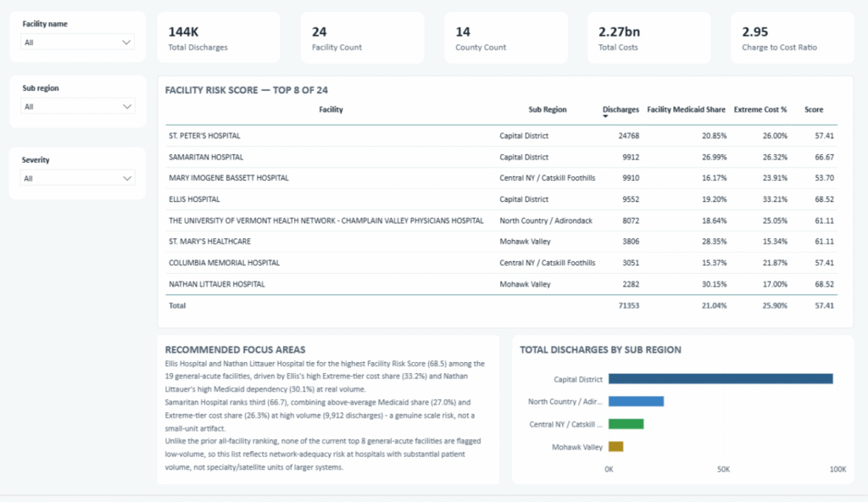Select the ST. PETER'S HOSPITAL row

[x=501, y=136]
